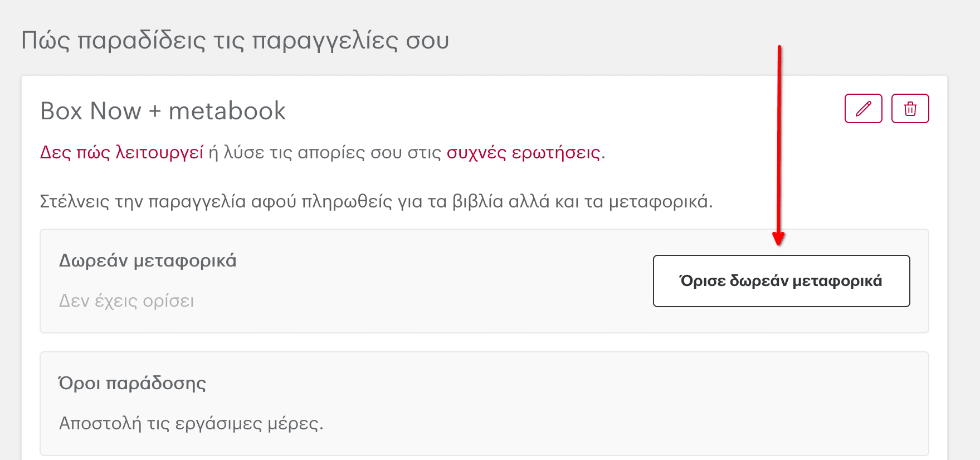The image size is (980, 460).
Task: Click the words "Box Now" in the title
Action: click(91, 111)
